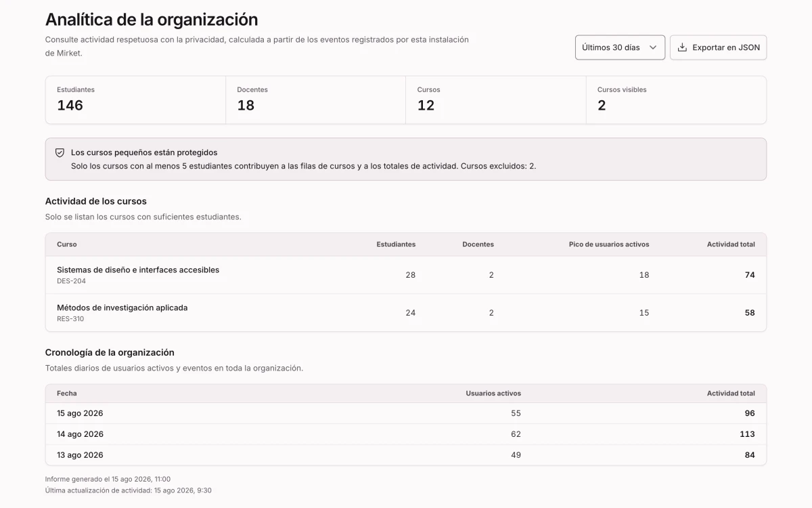Screen dimensions: 812x508
Task: Click the 49 active users value
Action: click(x=516, y=455)
